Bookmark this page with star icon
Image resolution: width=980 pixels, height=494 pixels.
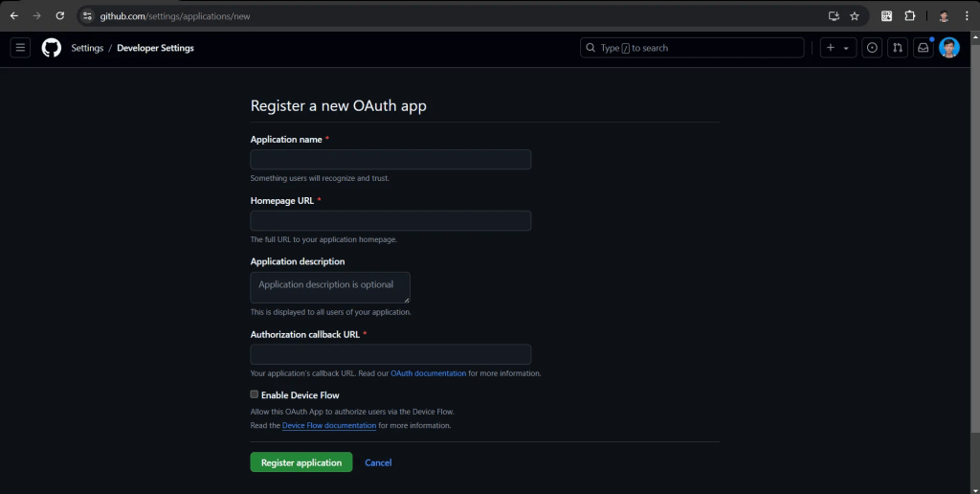(855, 16)
